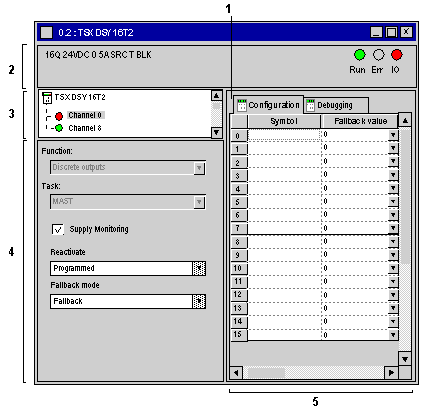Expand fallback value dropdown for row 0
Screen dimensions: 440x410
(393, 135)
